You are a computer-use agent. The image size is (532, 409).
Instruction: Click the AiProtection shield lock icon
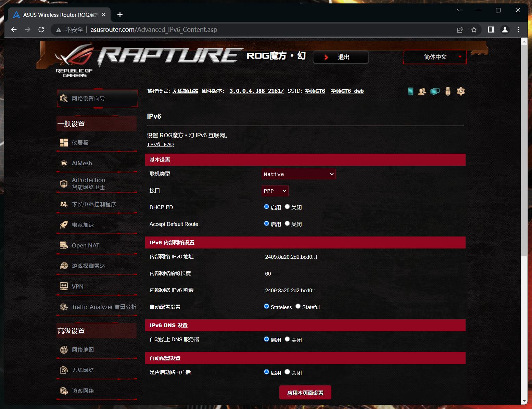click(64, 184)
